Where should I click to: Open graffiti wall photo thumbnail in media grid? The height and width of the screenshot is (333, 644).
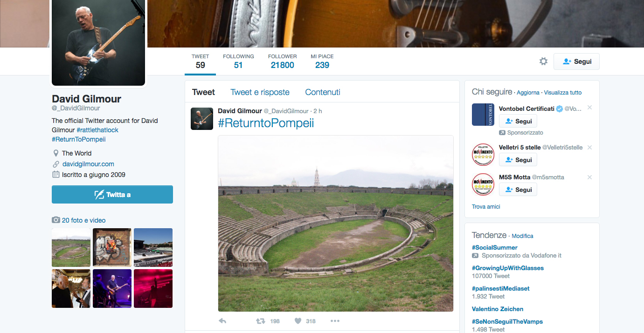[x=112, y=247]
